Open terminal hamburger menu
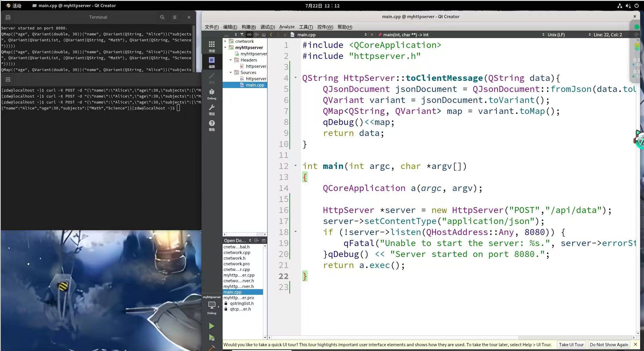 [x=175, y=17]
